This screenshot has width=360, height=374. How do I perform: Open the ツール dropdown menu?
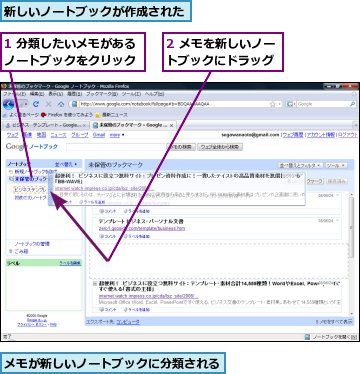336,165
